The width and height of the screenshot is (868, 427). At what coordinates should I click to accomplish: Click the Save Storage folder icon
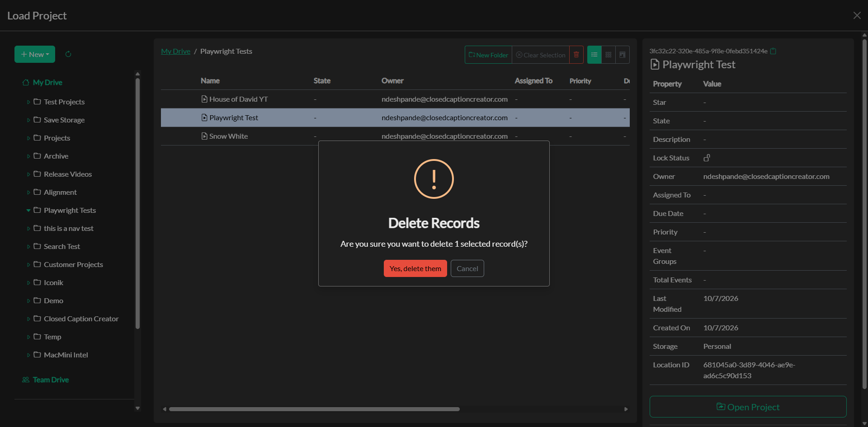click(x=37, y=120)
